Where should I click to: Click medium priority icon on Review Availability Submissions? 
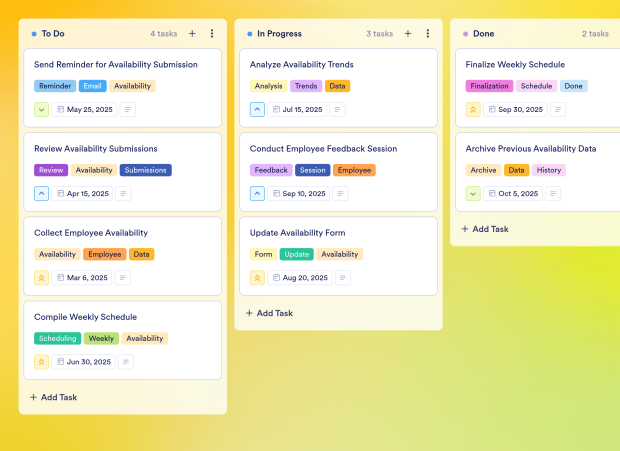[42, 194]
